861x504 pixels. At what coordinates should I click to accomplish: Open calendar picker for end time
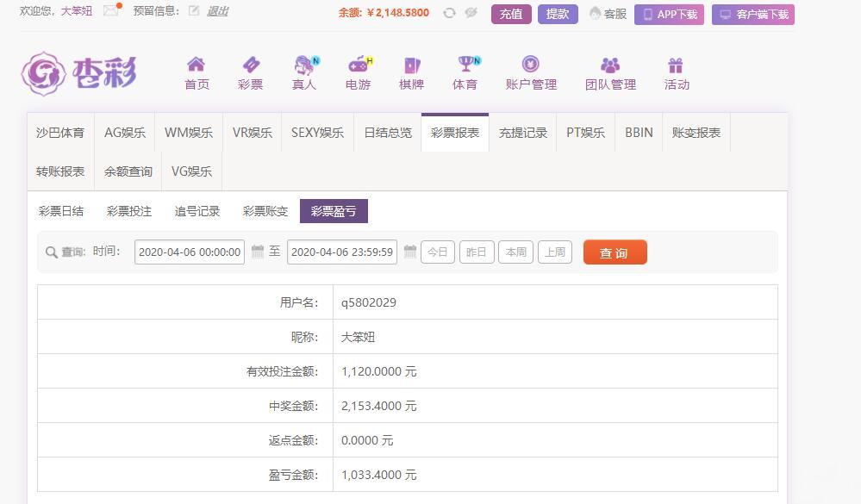coord(410,252)
